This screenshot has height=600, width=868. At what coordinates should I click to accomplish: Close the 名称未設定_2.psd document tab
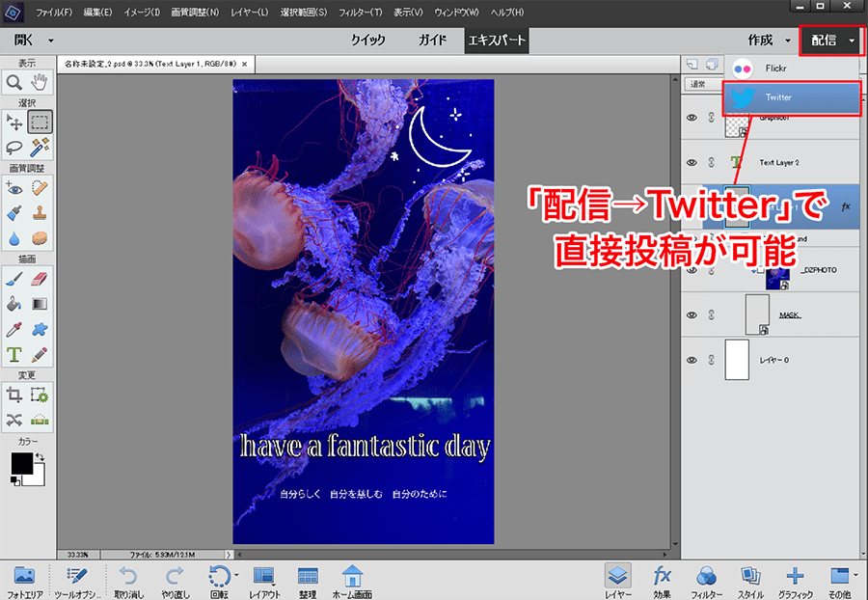pyautogui.click(x=244, y=65)
